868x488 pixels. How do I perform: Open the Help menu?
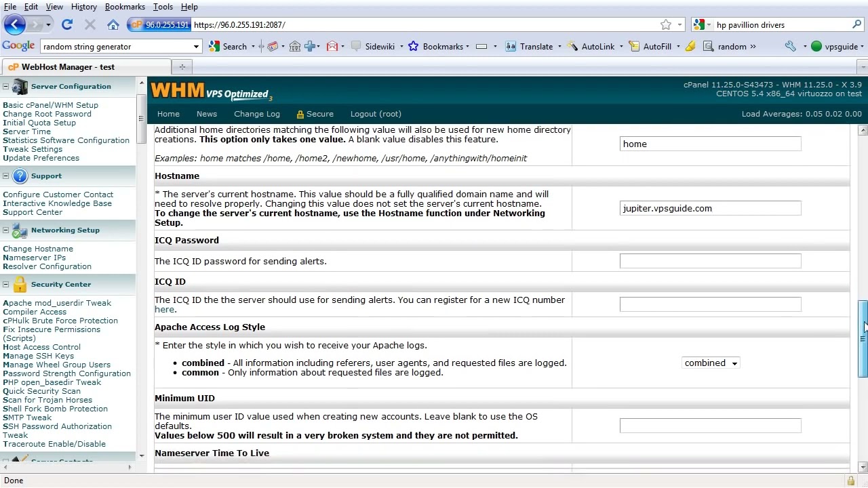click(x=189, y=7)
